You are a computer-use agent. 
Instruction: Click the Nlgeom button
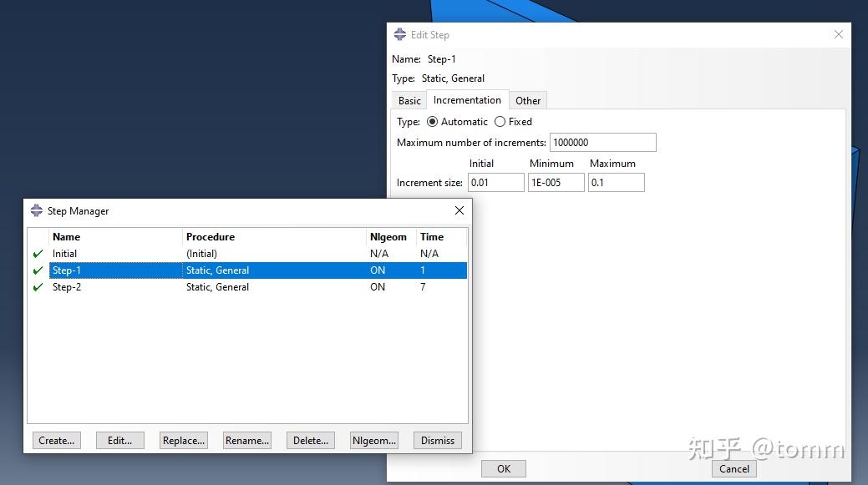coord(373,440)
